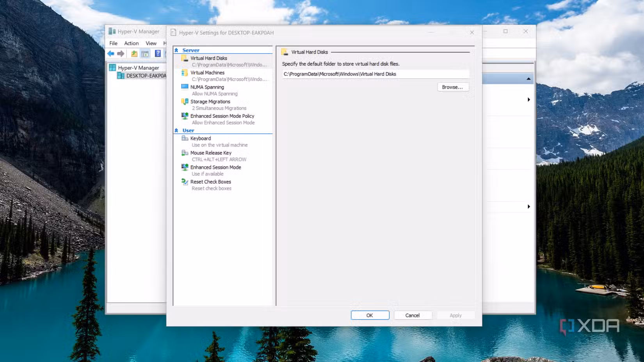Click the Virtual Hard Disks folder icon in list

185,58
